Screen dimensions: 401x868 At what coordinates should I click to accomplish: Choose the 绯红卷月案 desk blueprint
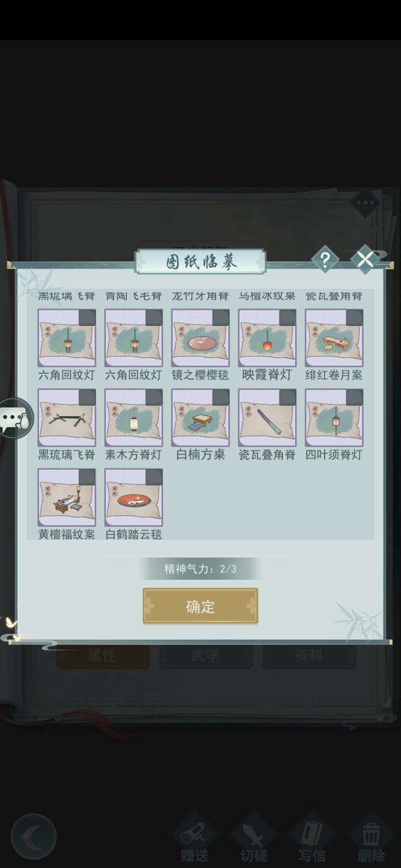pos(334,338)
